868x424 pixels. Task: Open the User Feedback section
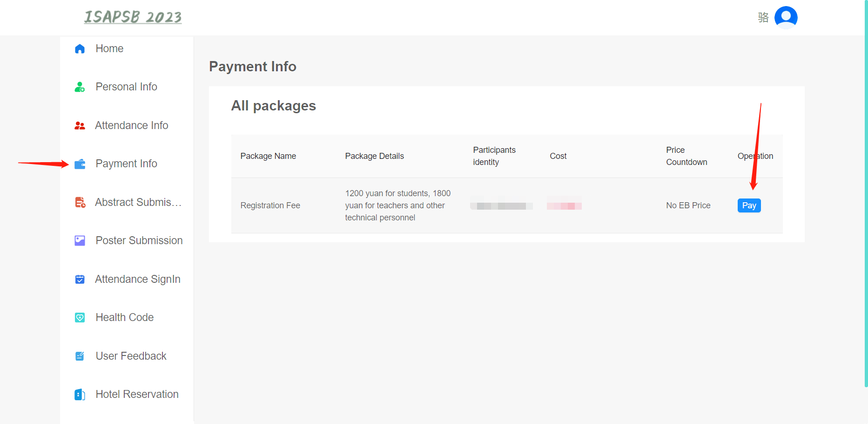131,356
